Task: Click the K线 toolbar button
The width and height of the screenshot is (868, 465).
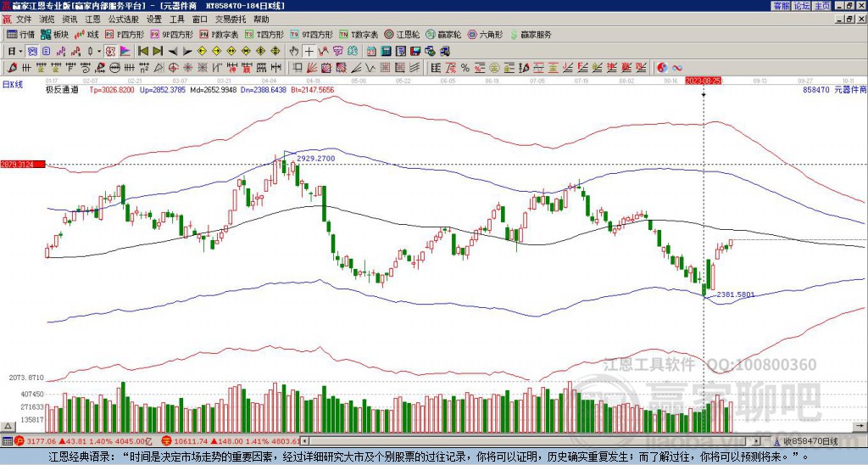Action: (x=86, y=34)
